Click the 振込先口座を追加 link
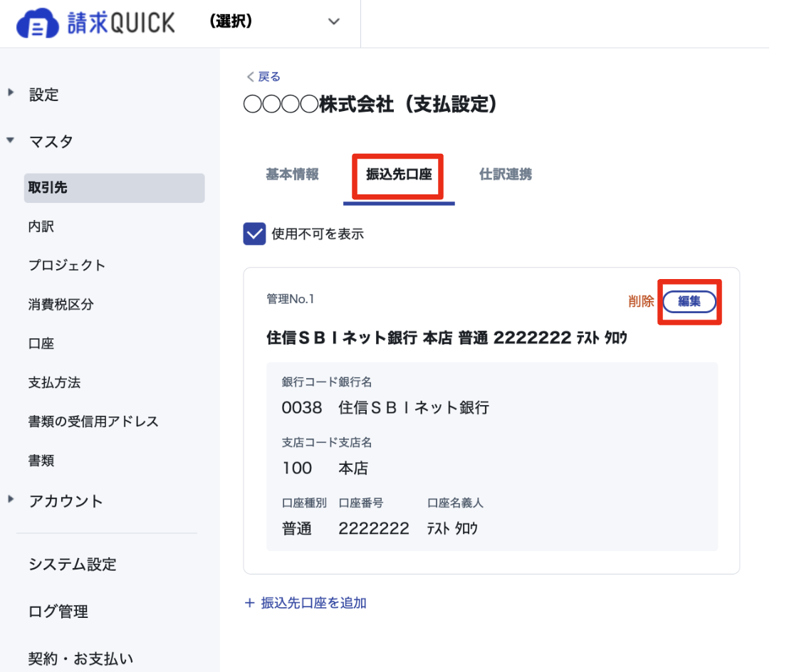The width and height of the screenshot is (809, 672). (306, 603)
